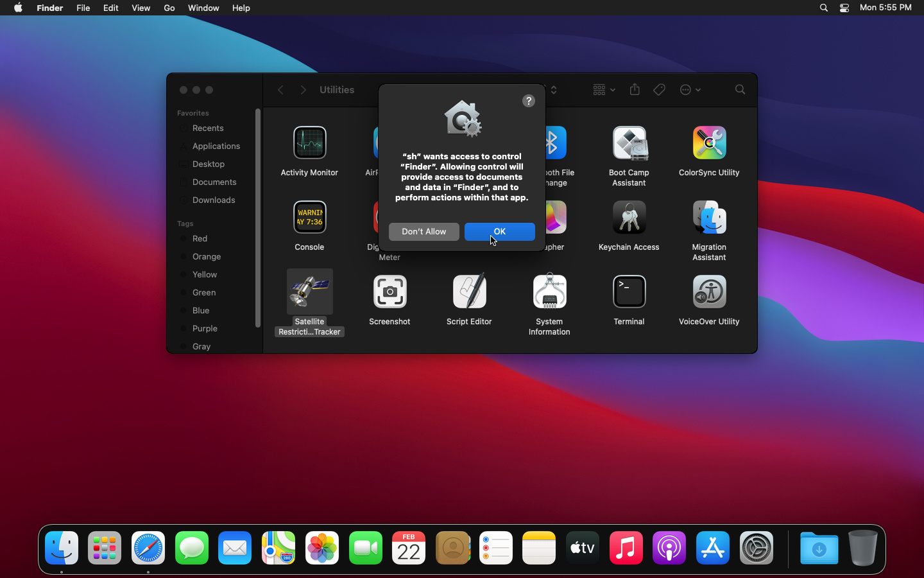The width and height of the screenshot is (924, 578).
Task: Open the Activity Monitor app icon
Action: coord(309,143)
